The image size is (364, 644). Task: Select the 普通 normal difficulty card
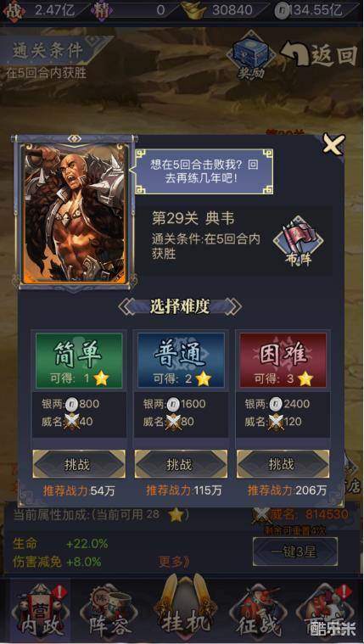[x=181, y=361]
